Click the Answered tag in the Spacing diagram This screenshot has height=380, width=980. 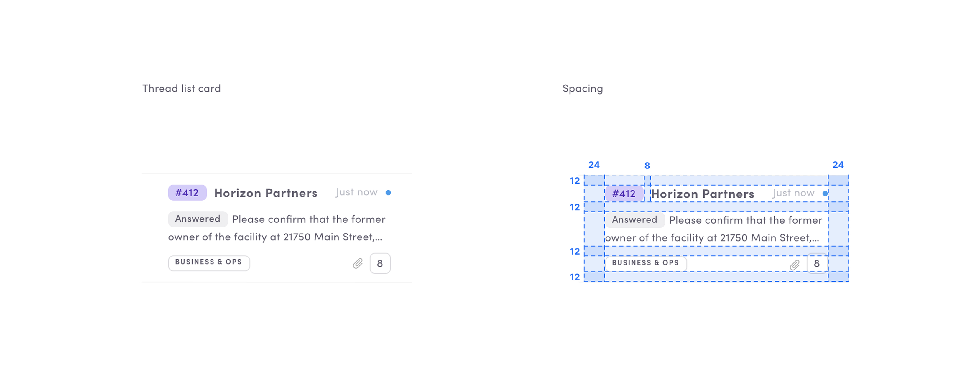634,220
